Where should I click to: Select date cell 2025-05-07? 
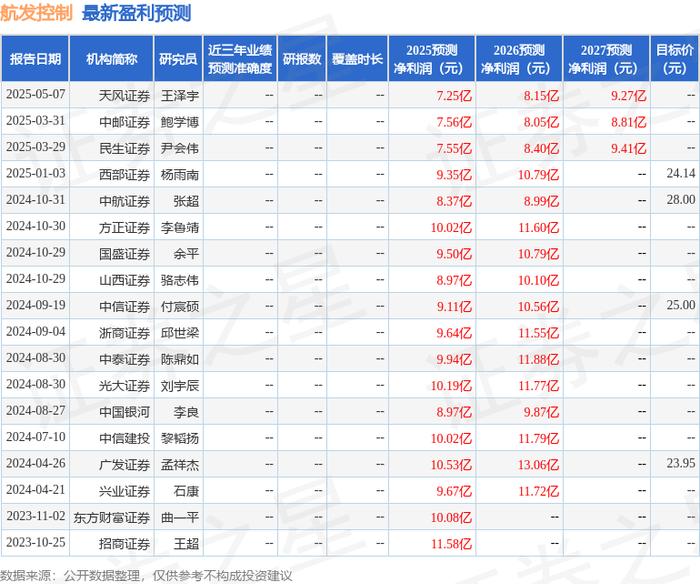click(36, 94)
